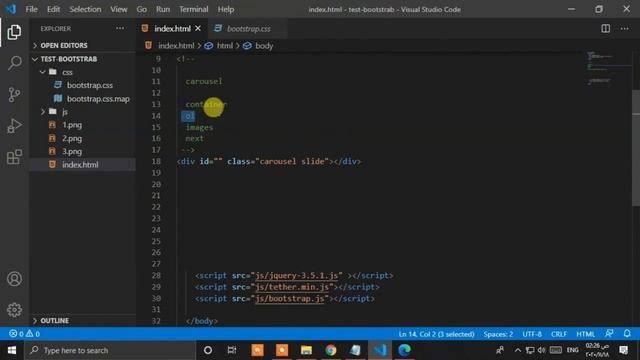Open the Selection menu
The width and height of the screenshot is (640, 360).
click(85, 9)
